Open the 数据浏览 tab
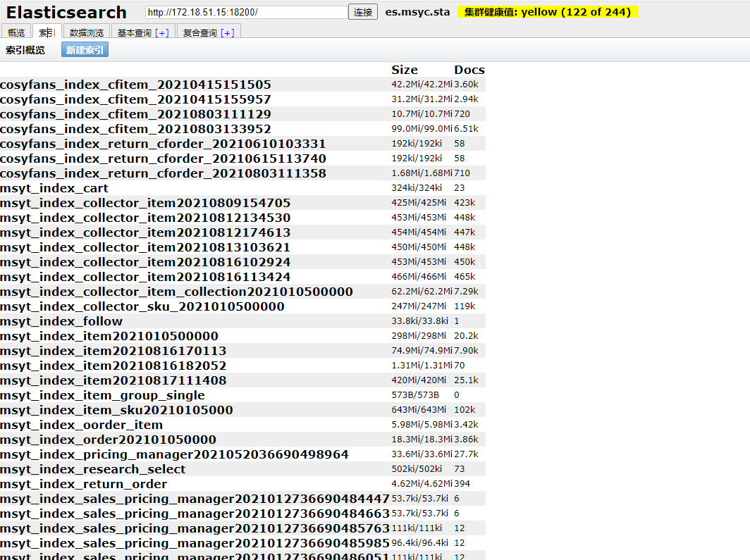Screen dimensions: 750x560 pyautogui.click(x=87, y=32)
